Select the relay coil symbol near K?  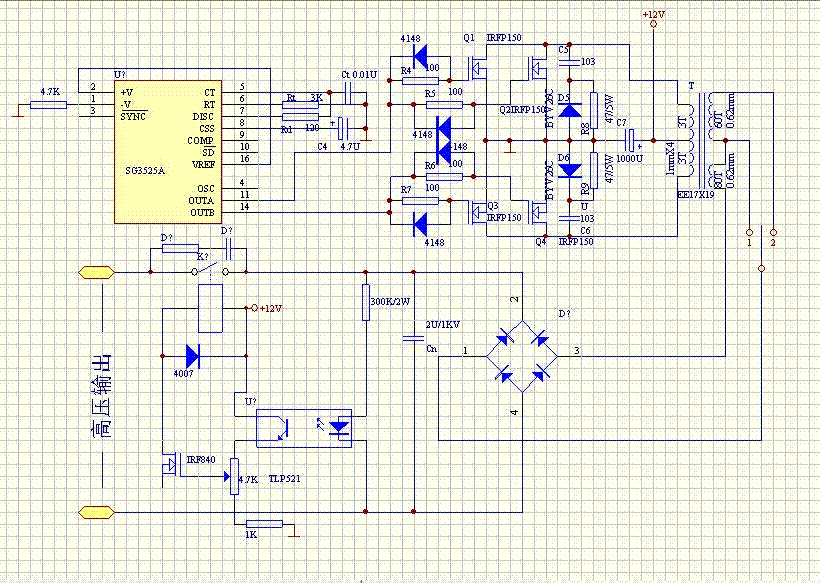(x=210, y=308)
